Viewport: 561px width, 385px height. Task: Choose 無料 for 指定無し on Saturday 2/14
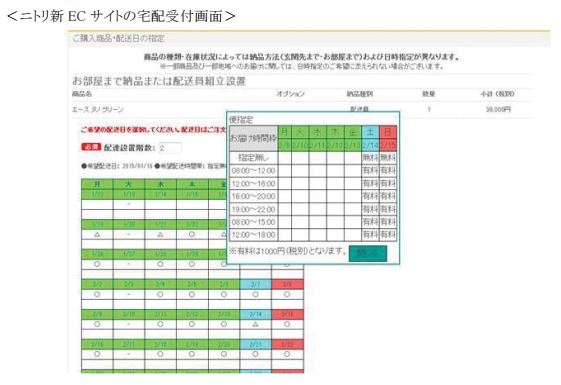370,157
